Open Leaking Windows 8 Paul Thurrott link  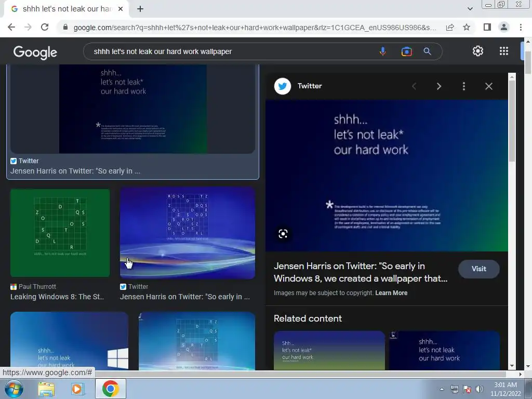(57, 297)
